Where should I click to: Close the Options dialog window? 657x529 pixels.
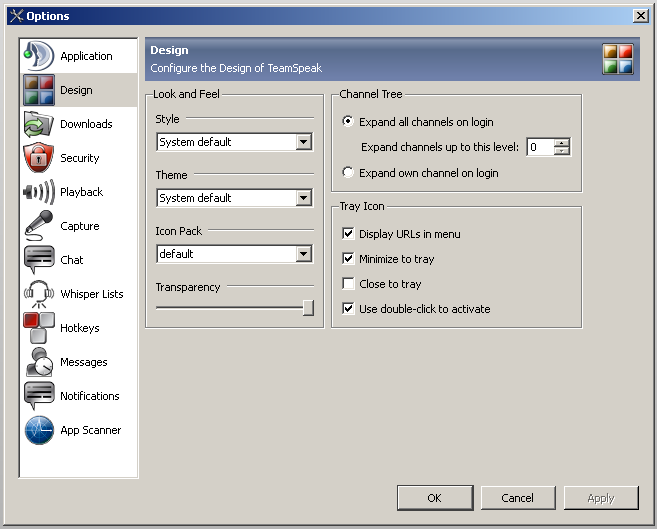click(x=640, y=16)
